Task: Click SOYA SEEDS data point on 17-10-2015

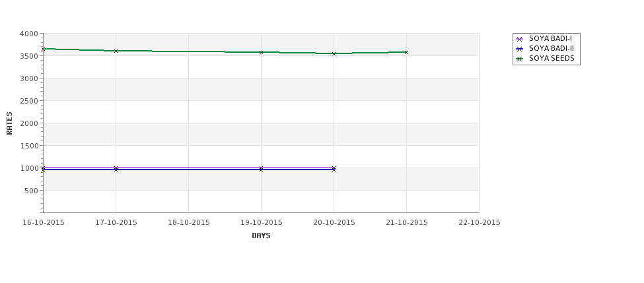Action: (116, 51)
